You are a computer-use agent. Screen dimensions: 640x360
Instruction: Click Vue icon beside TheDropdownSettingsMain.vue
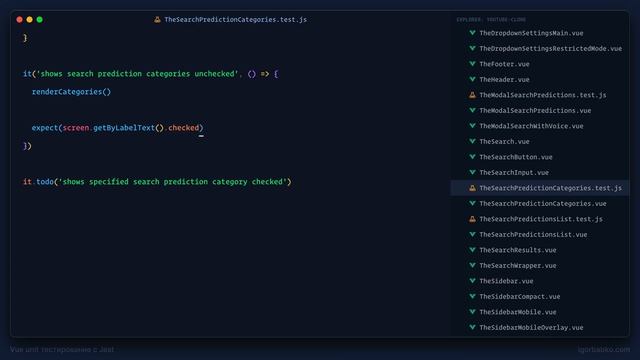(472, 33)
